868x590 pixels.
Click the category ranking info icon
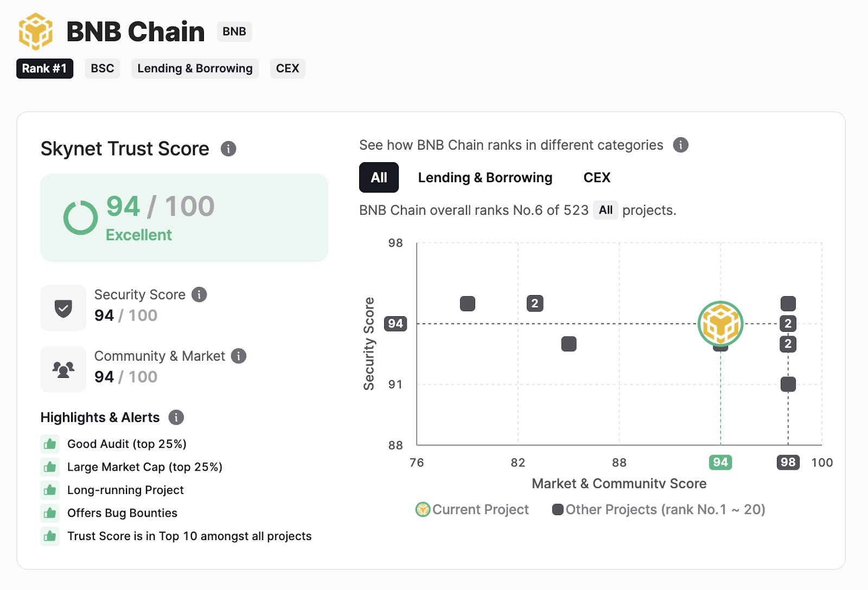point(680,145)
